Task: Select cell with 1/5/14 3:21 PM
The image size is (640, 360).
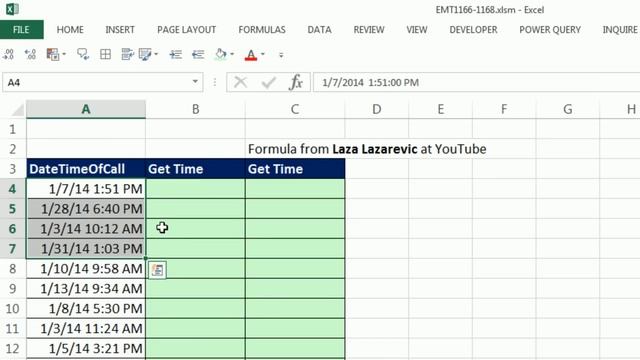Action: [x=86, y=349]
